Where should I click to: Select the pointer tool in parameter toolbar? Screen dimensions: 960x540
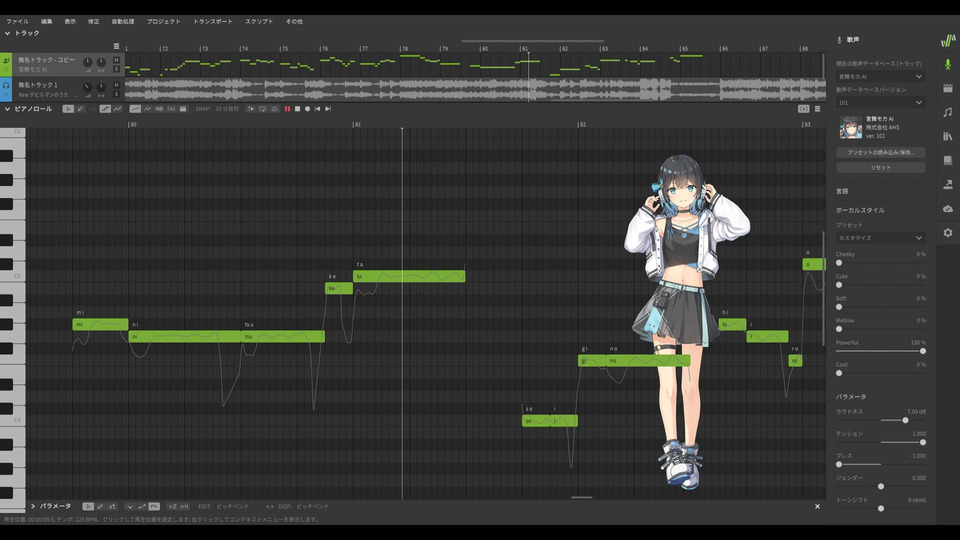pos(88,506)
